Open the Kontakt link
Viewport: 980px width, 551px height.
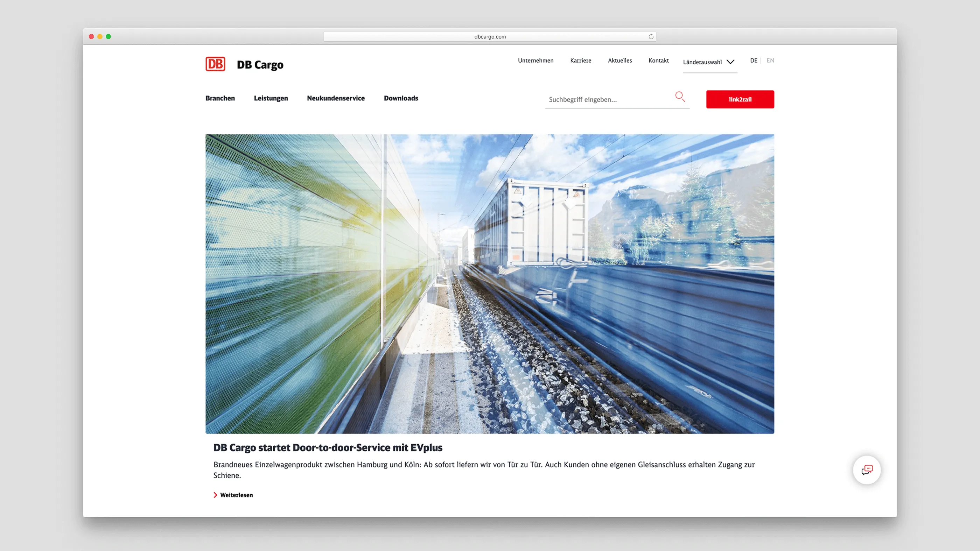coord(659,61)
